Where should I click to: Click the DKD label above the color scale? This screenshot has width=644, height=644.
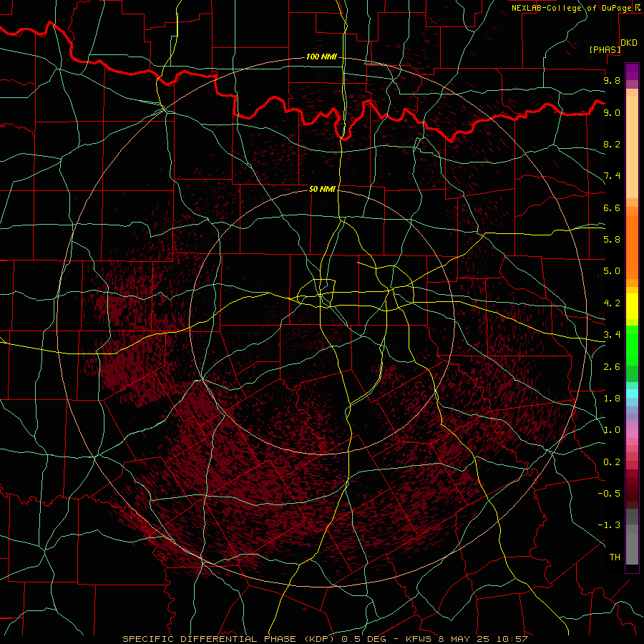629,43
